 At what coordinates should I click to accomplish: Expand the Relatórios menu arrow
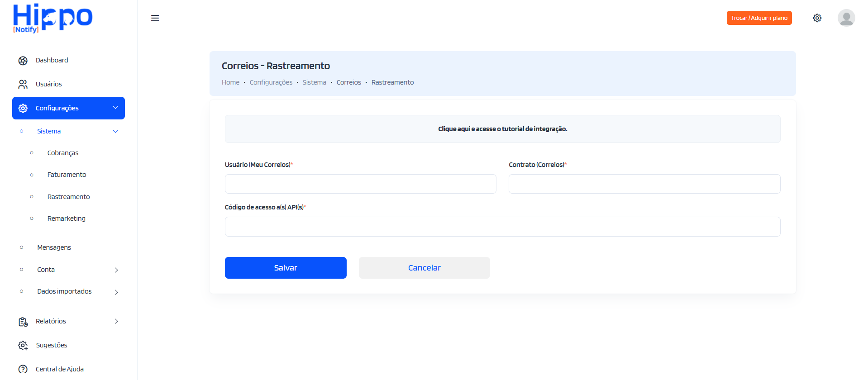pos(116,321)
